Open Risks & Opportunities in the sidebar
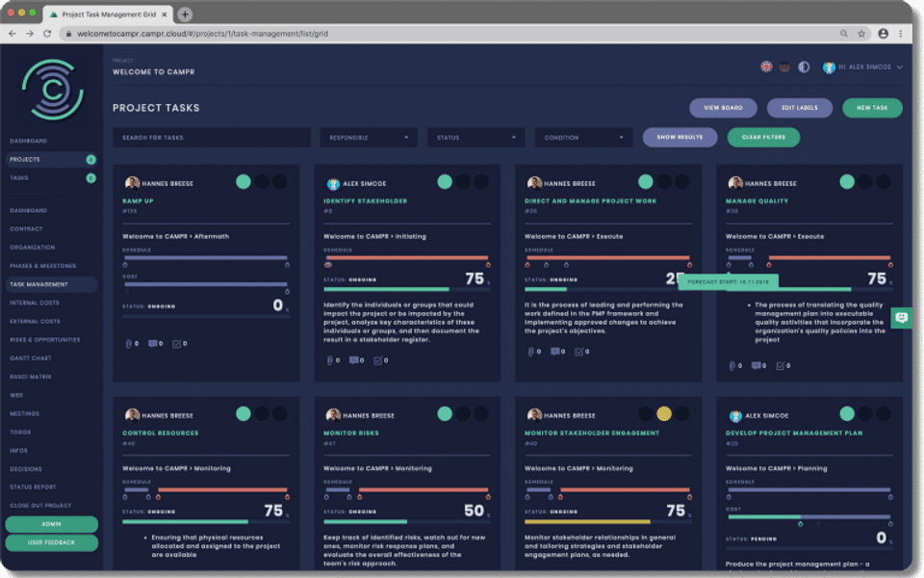 (x=45, y=340)
